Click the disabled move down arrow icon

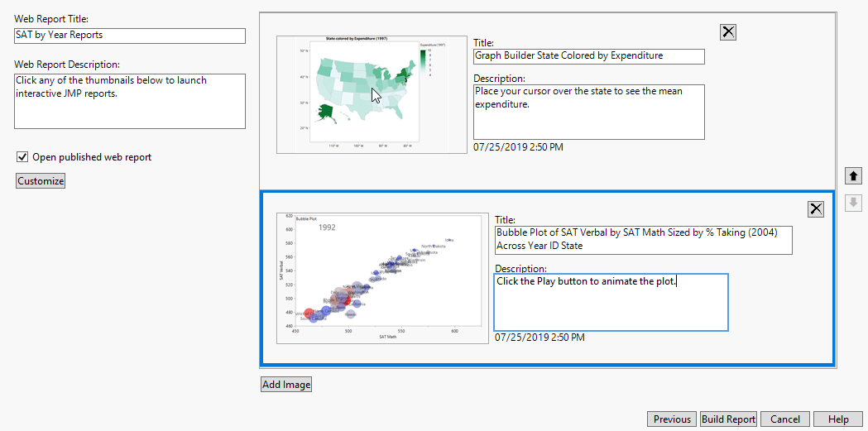853,203
